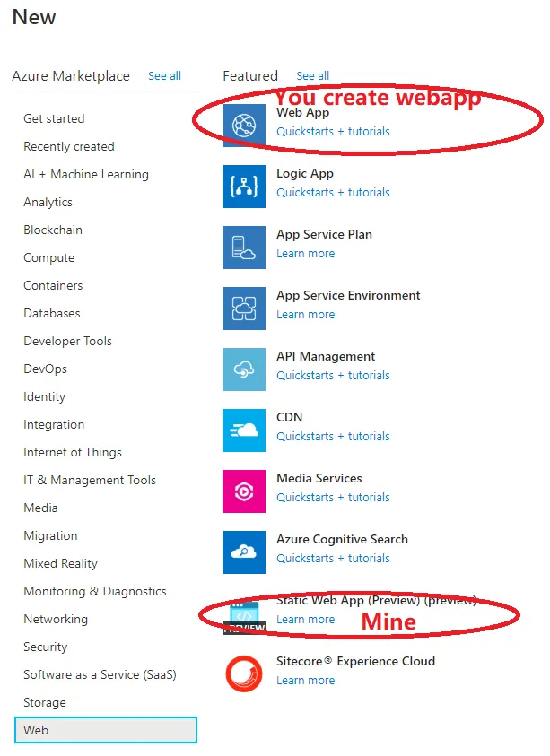The image size is (550, 756).
Task: Click the App Service Environment icon
Action: [x=244, y=308]
